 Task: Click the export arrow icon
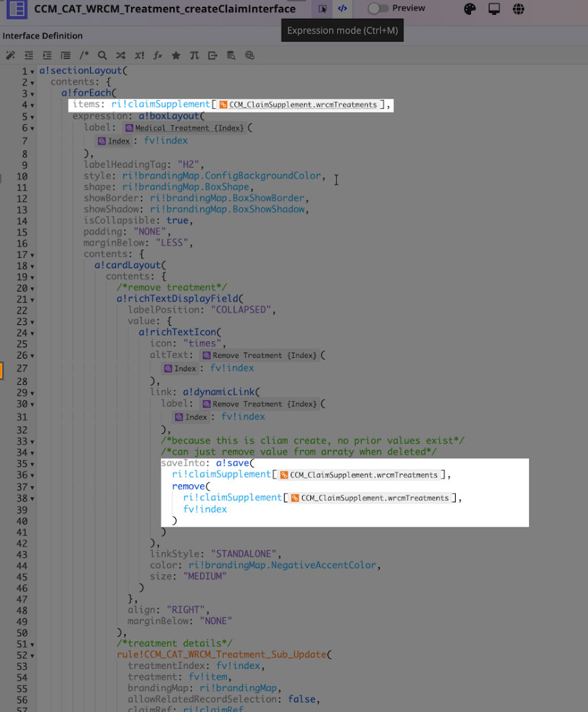pyautogui.click(x=213, y=55)
